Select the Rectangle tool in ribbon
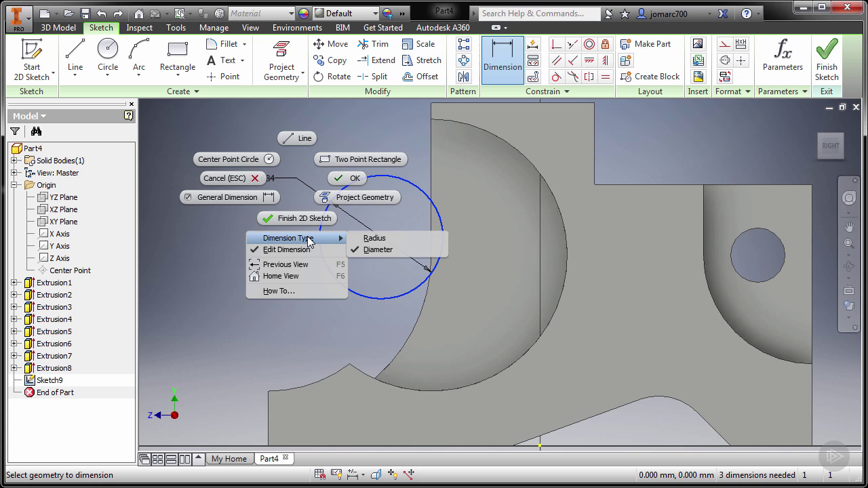This screenshot has height=488, width=868. click(x=177, y=57)
